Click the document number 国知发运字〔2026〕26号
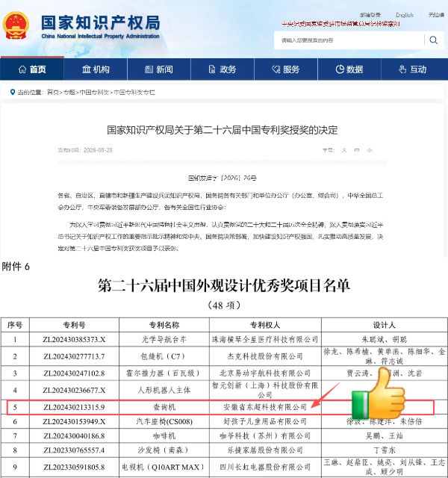The height and width of the screenshot is (478, 448). [223, 178]
